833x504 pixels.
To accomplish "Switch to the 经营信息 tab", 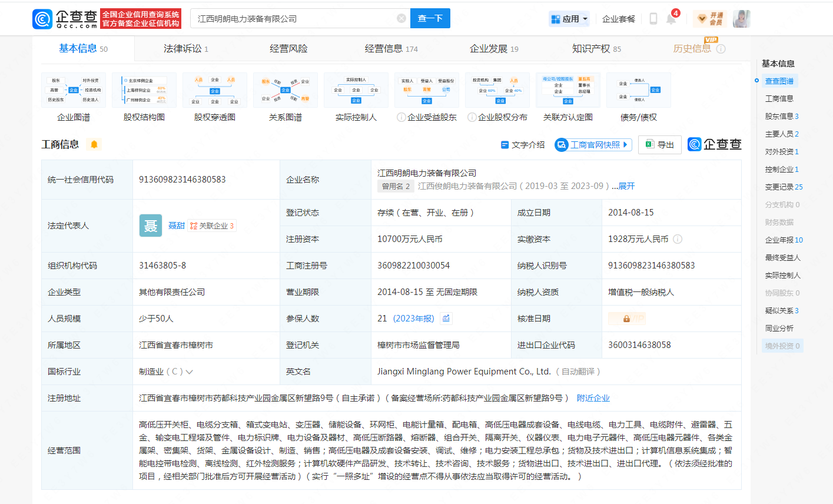I will (391, 49).
